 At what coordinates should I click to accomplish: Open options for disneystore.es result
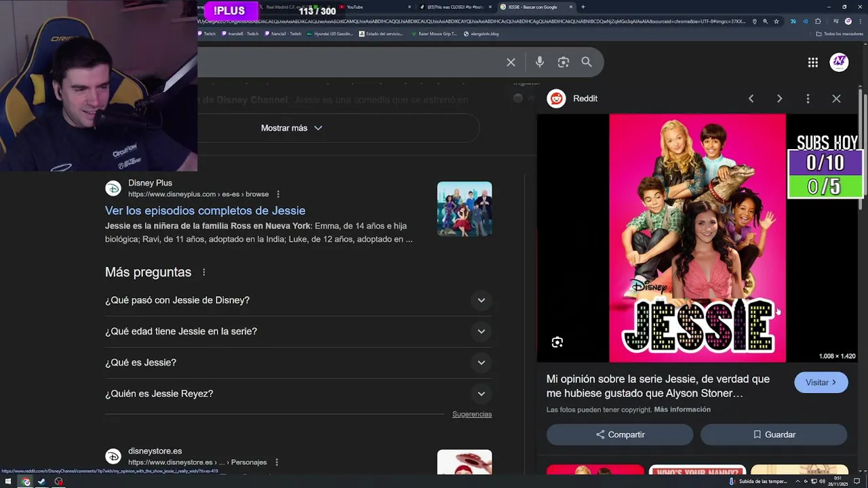pos(276,462)
